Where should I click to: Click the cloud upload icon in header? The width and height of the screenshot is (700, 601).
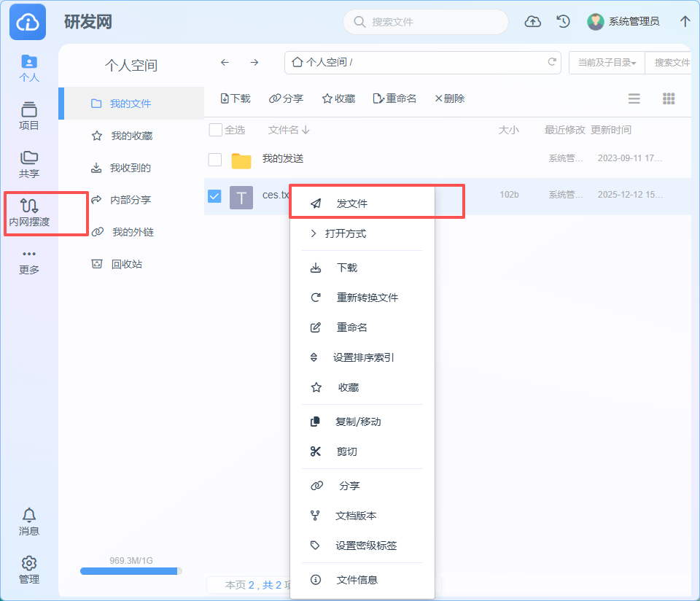tap(533, 22)
